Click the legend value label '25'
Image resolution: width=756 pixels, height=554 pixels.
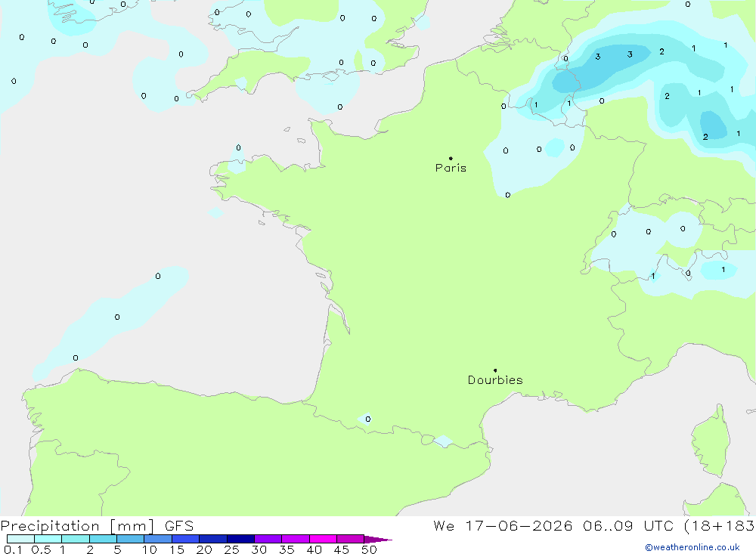(231, 549)
